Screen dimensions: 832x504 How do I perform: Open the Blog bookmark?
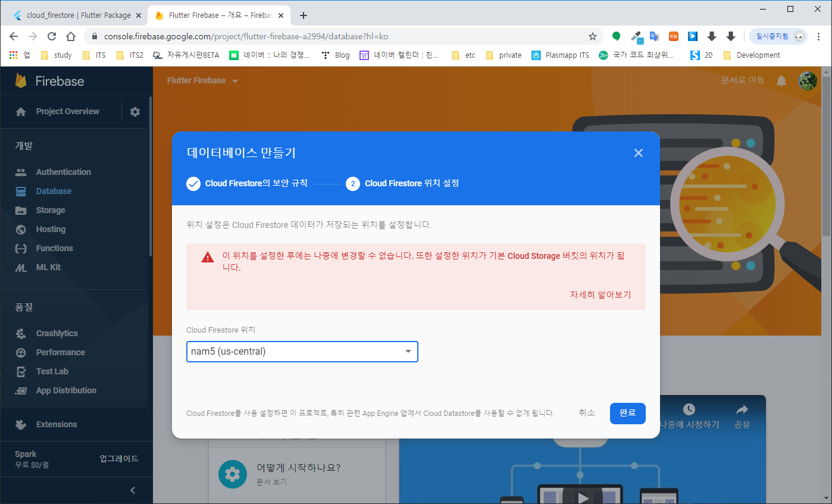336,55
